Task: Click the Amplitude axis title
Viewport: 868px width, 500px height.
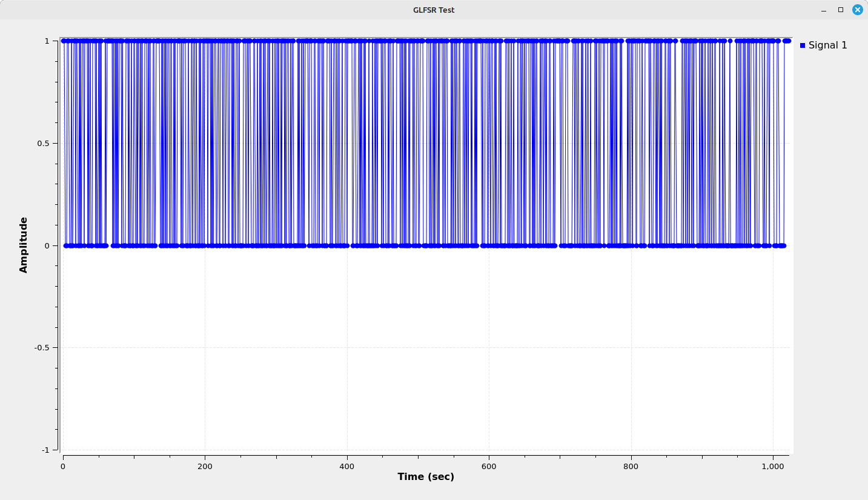Action: pyautogui.click(x=24, y=245)
